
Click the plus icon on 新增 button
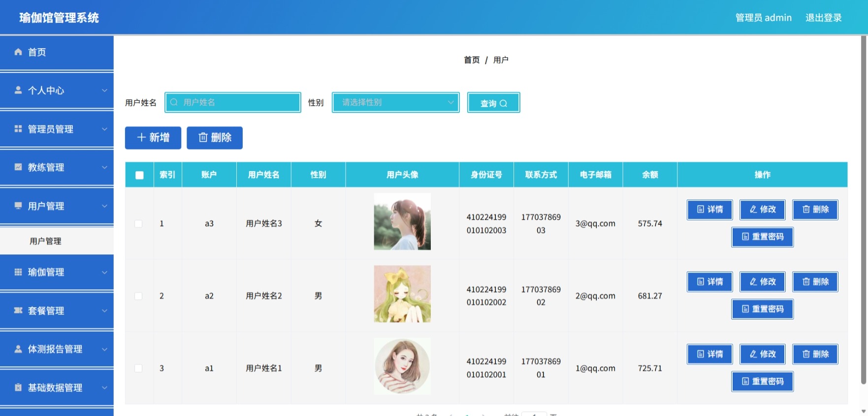point(141,138)
